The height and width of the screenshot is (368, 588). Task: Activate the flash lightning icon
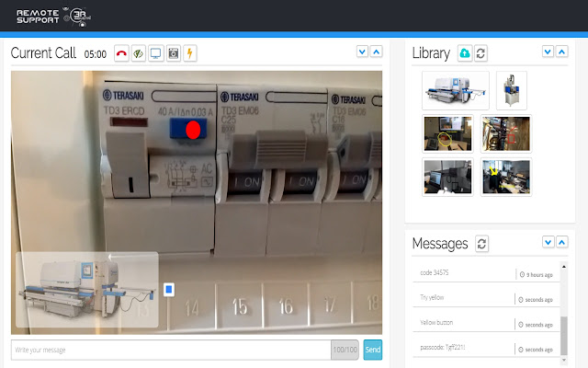point(190,53)
